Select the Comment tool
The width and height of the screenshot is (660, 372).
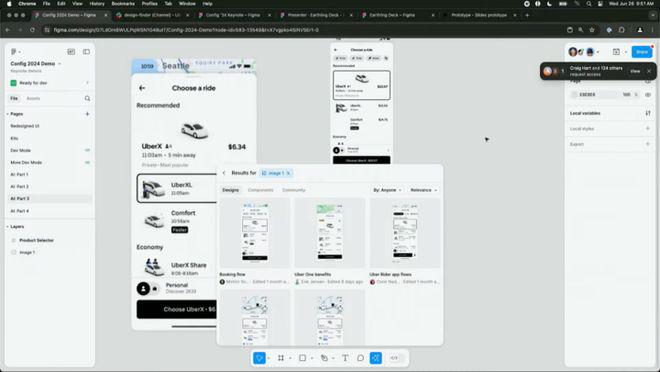(x=360, y=358)
